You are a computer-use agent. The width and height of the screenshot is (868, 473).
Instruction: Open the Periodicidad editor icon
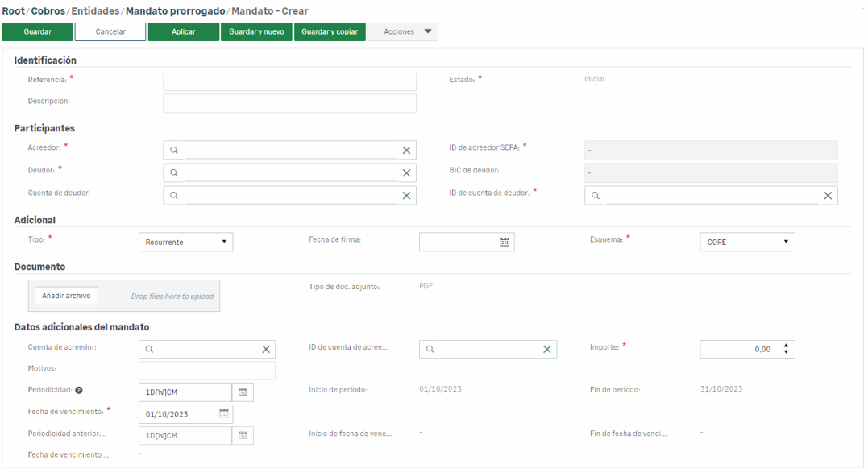pyautogui.click(x=243, y=392)
